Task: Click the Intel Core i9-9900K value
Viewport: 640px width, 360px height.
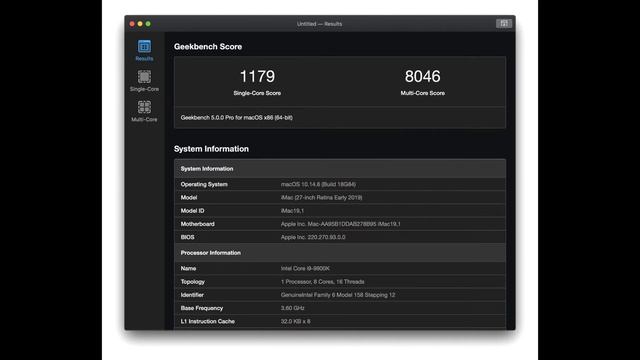Action: [305, 269]
